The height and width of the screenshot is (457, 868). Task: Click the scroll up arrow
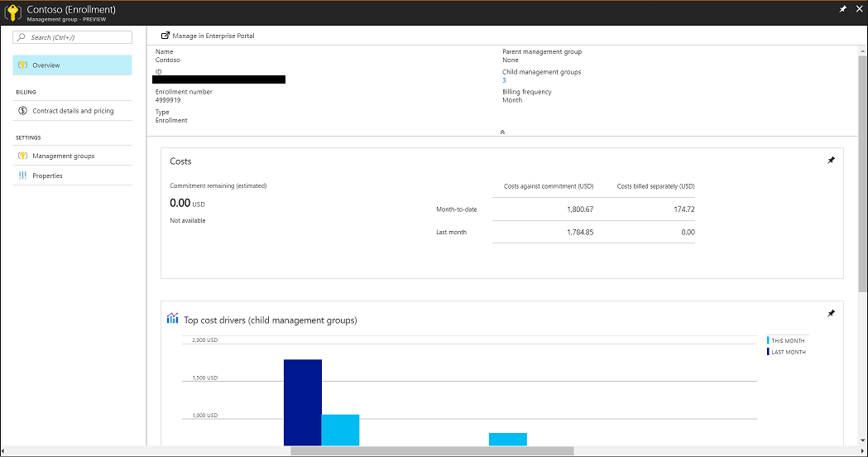coord(862,51)
